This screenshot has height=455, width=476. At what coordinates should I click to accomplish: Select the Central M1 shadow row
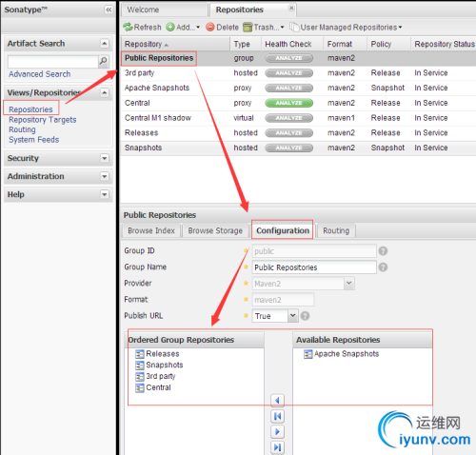(x=298, y=118)
